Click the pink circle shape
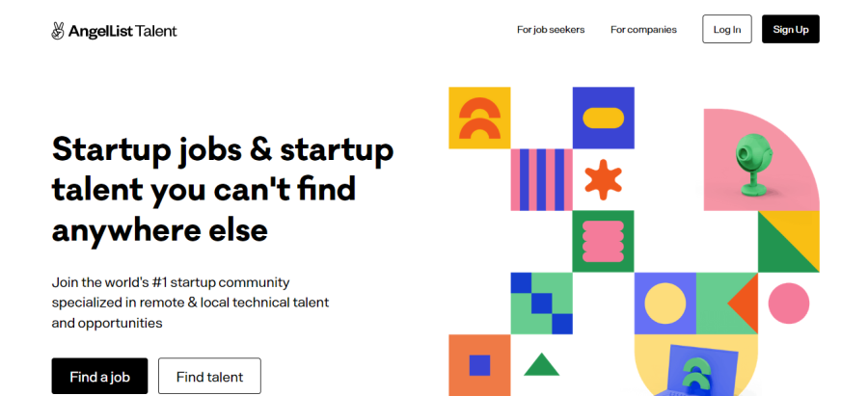The width and height of the screenshot is (868, 396). pyautogui.click(x=788, y=303)
